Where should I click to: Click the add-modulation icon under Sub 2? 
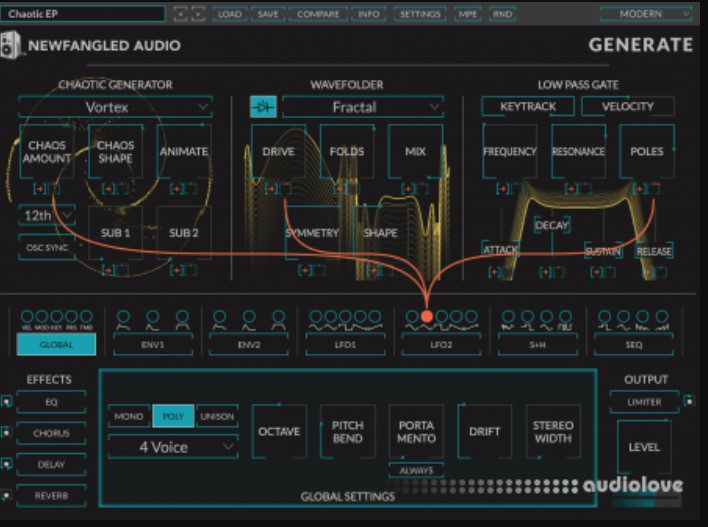point(177,270)
